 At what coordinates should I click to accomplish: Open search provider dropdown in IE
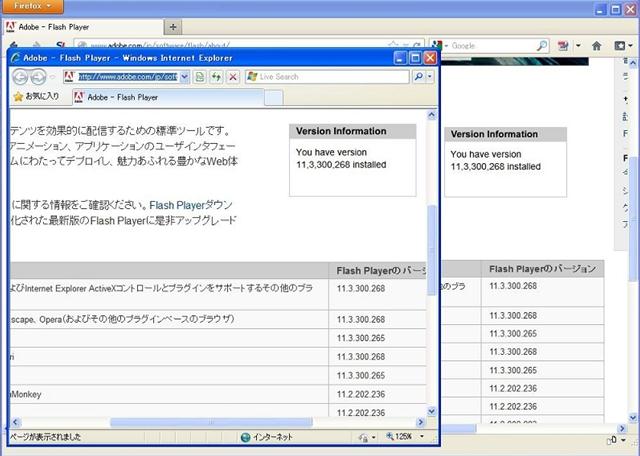(x=429, y=77)
